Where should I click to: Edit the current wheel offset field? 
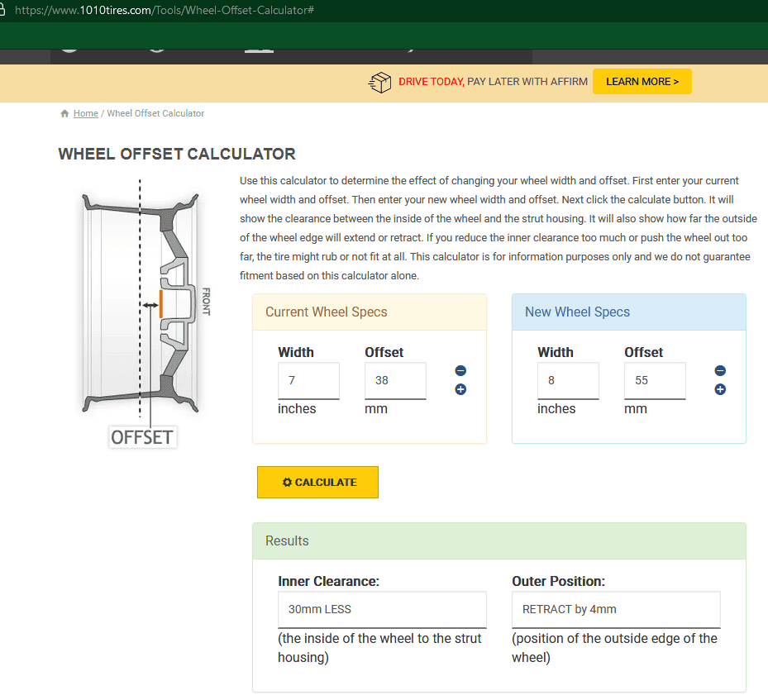tap(395, 380)
